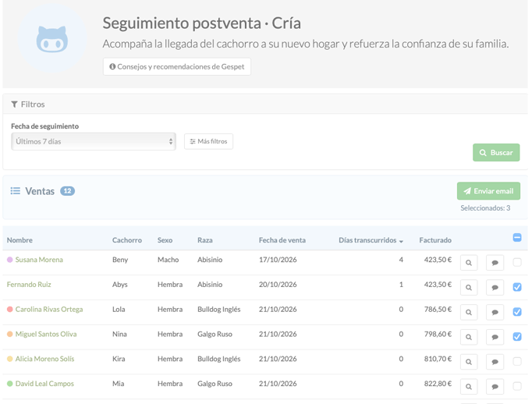Click green color dot beside David Leal Campos
Screen dimensions: 532x404
(10, 383)
